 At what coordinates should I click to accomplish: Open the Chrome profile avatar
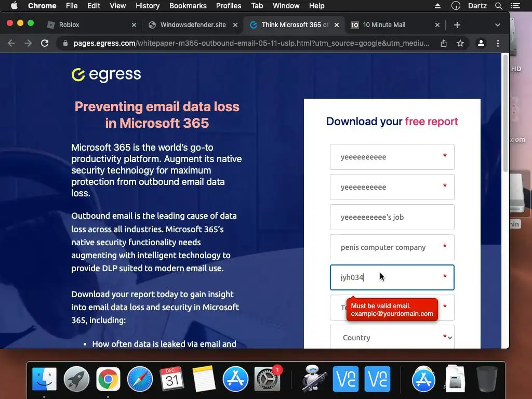(481, 44)
